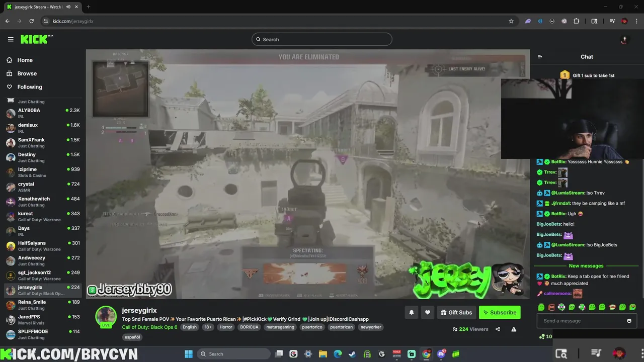
Task: Subscribe to jerseygirlx
Action: [500, 312]
